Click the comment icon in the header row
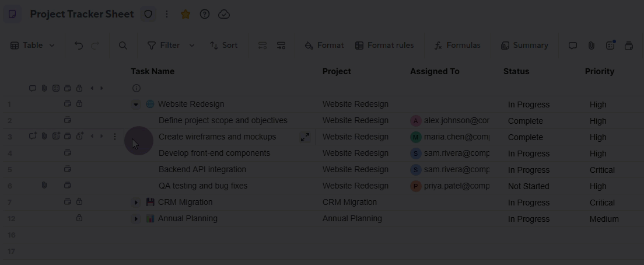This screenshot has width=644, height=265. click(x=33, y=88)
